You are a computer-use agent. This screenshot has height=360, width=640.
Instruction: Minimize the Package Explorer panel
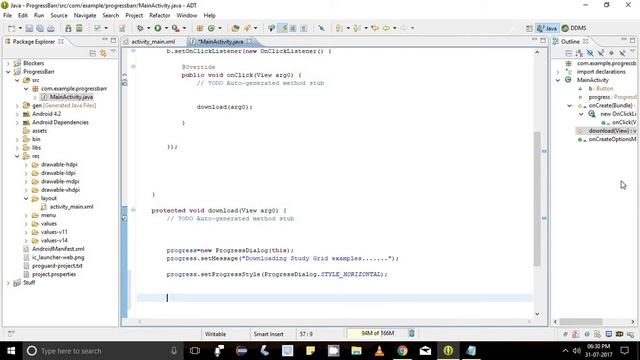click(x=105, y=40)
